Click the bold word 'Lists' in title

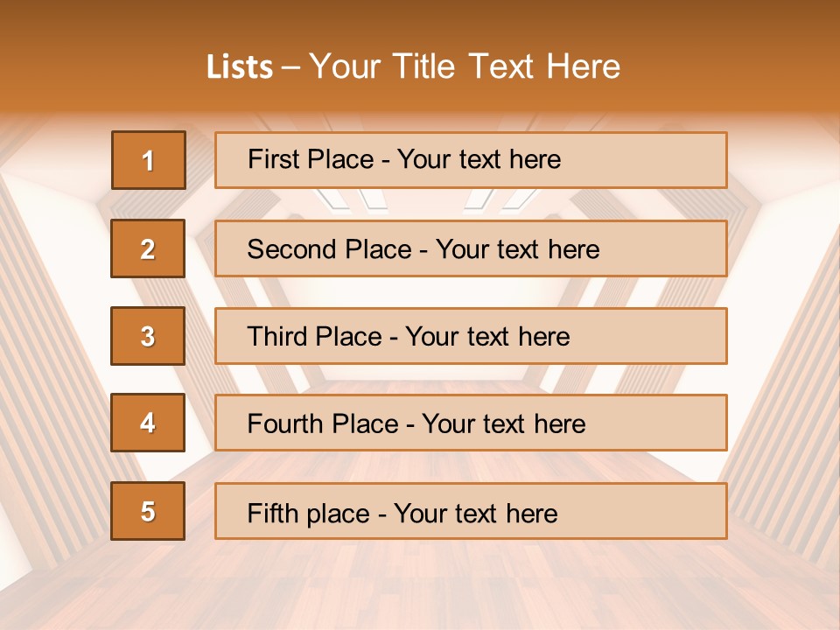click(x=240, y=66)
